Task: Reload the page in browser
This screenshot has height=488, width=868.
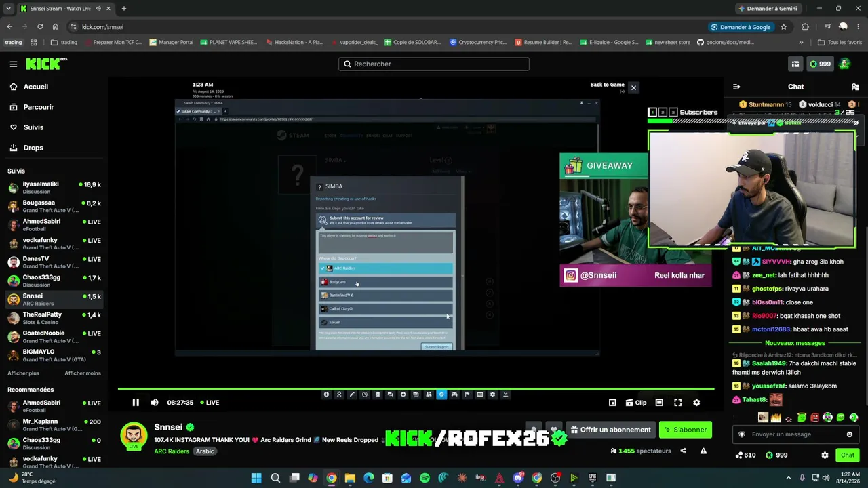Action: coord(40,27)
